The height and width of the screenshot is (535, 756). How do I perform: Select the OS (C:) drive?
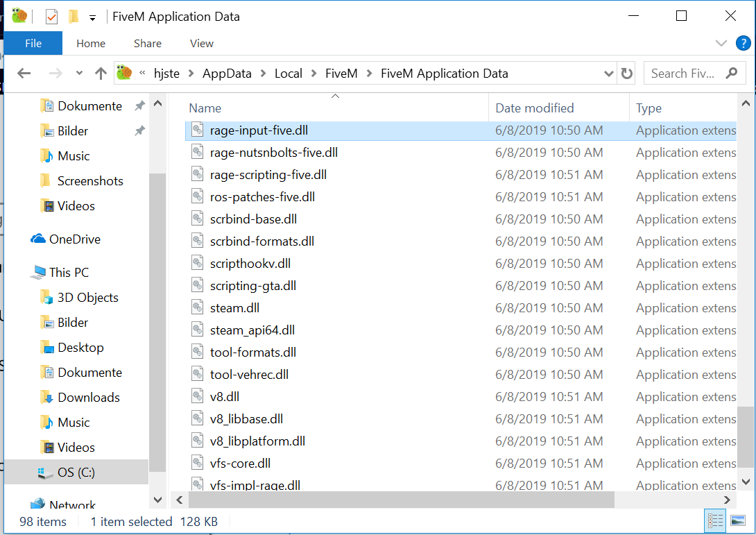coord(76,473)
